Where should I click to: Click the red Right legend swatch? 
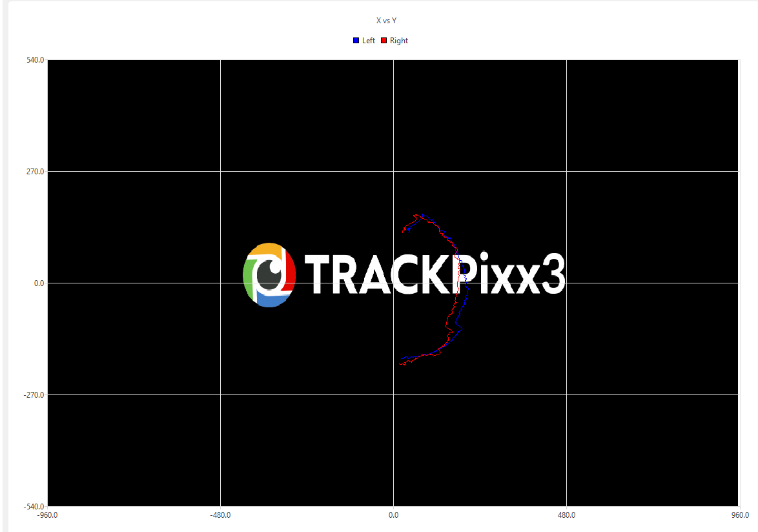coord(384,41)
